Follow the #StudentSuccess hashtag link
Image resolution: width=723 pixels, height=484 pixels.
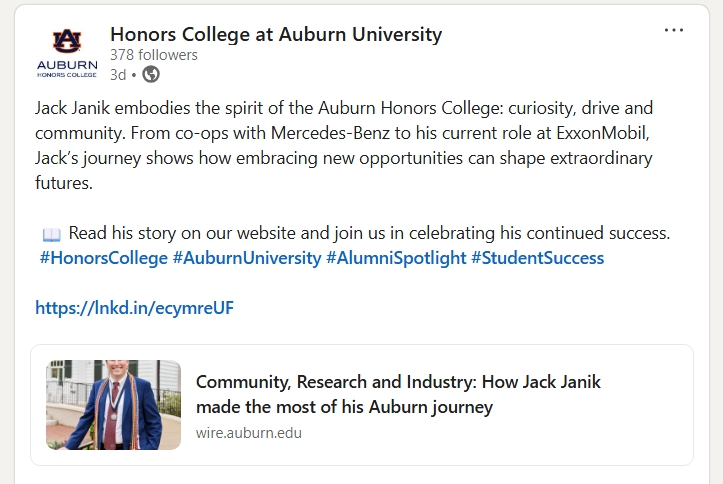tap(538, 258)
